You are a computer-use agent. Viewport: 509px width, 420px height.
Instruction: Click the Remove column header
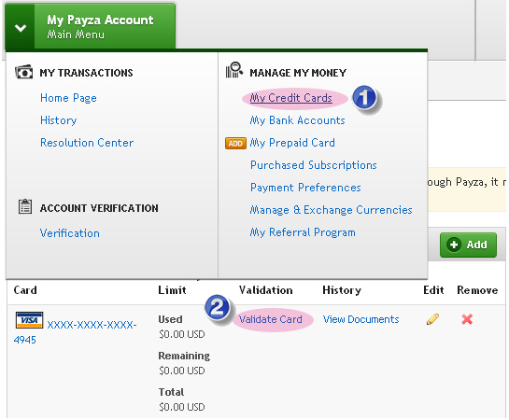coord(477,290)
